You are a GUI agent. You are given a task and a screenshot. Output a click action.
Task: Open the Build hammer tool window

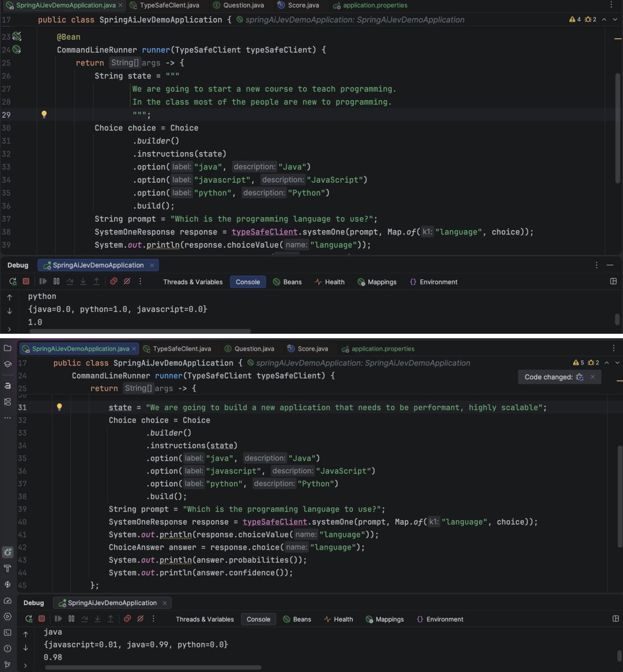click(7, 568)
